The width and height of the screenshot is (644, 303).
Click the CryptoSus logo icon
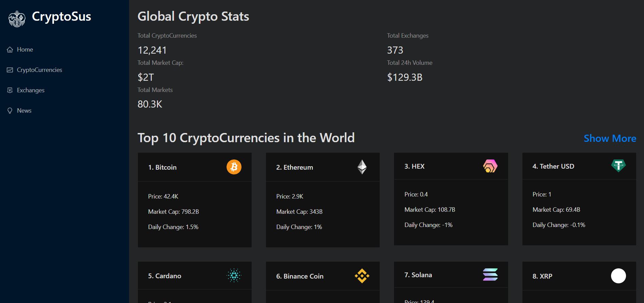(17, 19)
